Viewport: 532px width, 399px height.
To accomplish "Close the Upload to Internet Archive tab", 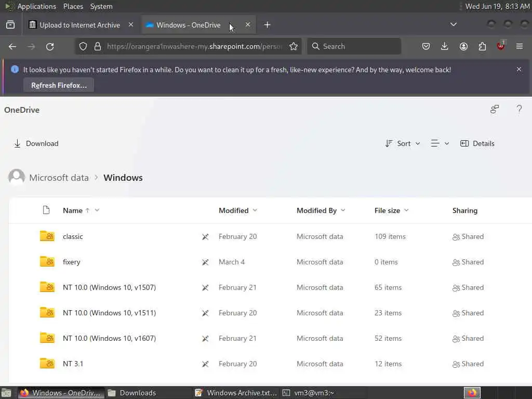I will [131, 25].
